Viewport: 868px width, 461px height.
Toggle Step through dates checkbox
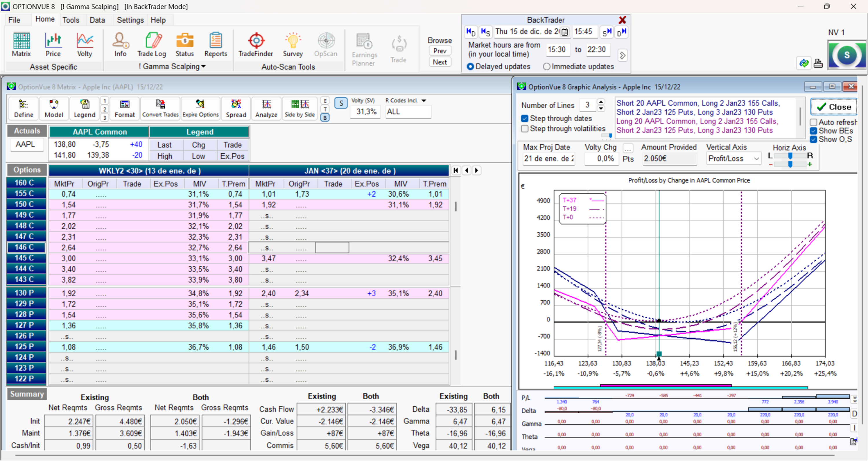tap(524, 119)
